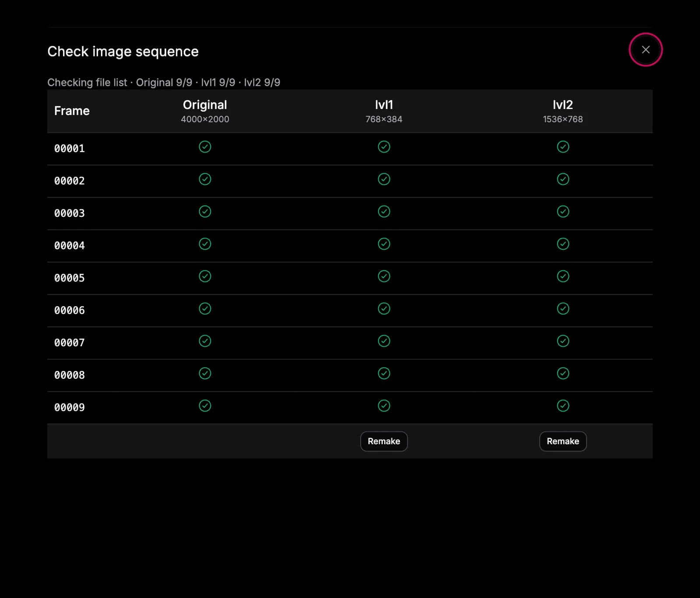This screenshot has width=700, height=598.
Task: Click the Remake button under lvl1
Action: tap(384, 441)
